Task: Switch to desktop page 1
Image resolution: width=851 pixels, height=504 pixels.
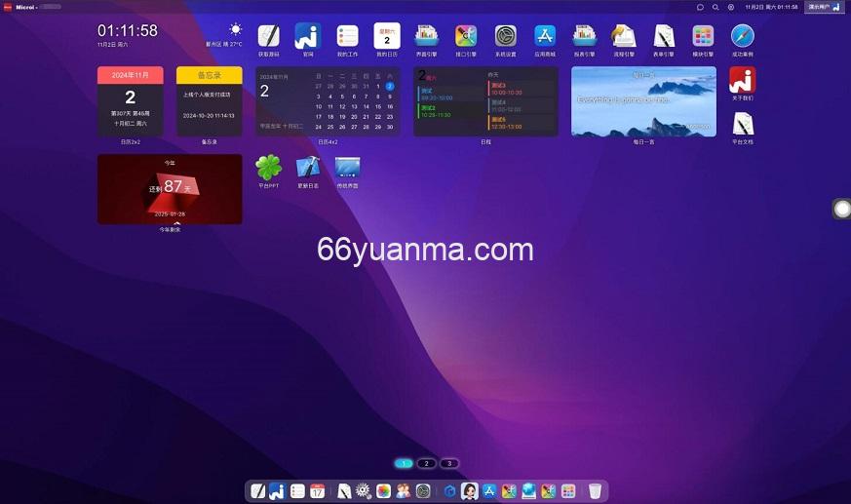Action: pyautogui.click(x=404, y=463)
